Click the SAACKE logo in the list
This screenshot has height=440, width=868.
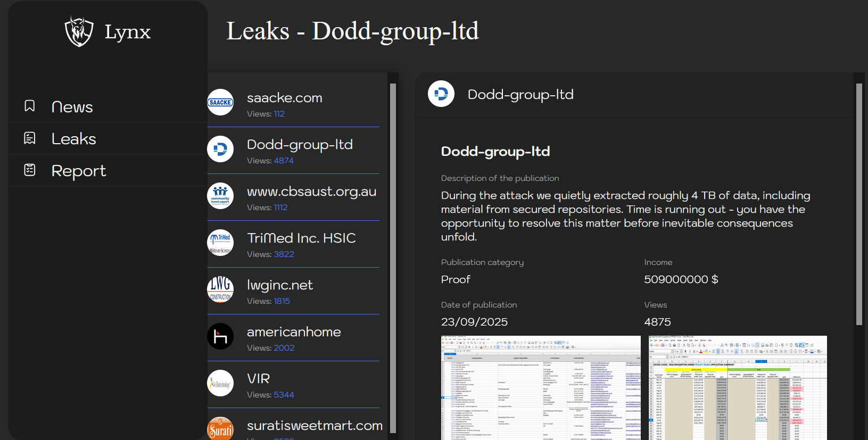pos(220,102)
